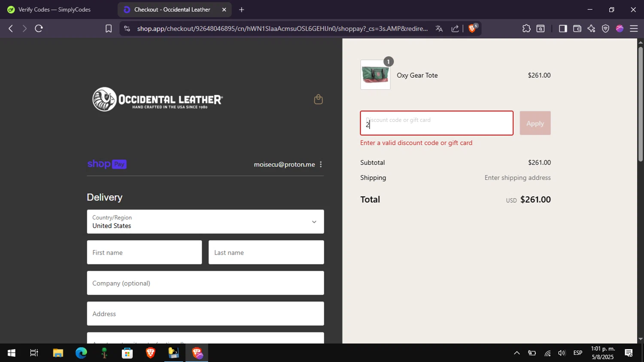Bookmark this page with the bookmark icon
Screen dimensions: 644x362
point(109,29)
